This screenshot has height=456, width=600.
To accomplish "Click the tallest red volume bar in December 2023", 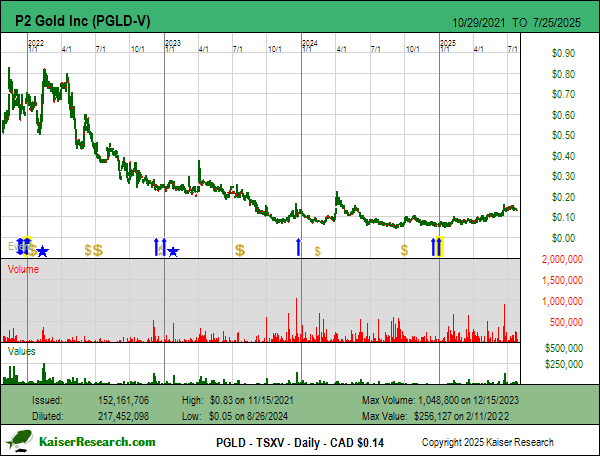I will point(296,319).
